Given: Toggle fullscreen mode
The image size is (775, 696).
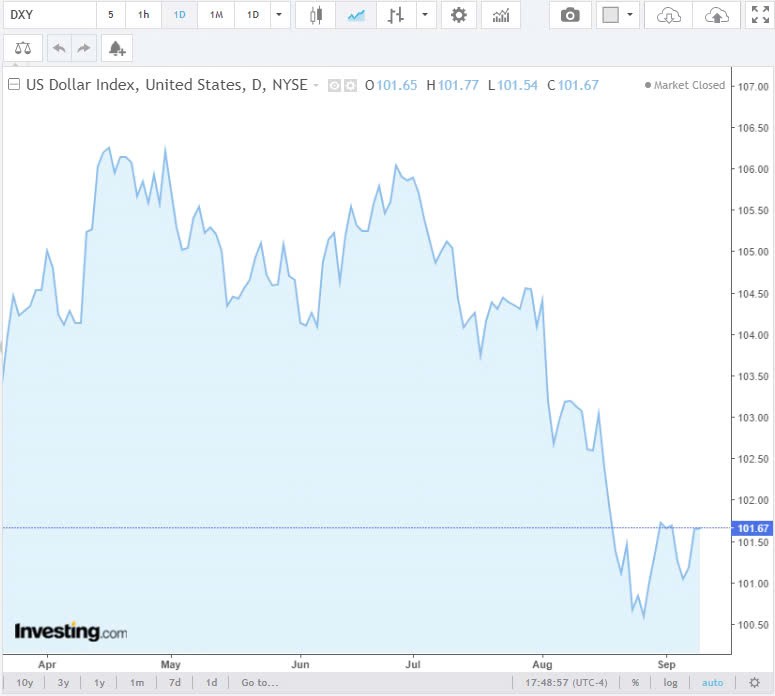Looking at the screenshot, I should click(x=760, y=15).
